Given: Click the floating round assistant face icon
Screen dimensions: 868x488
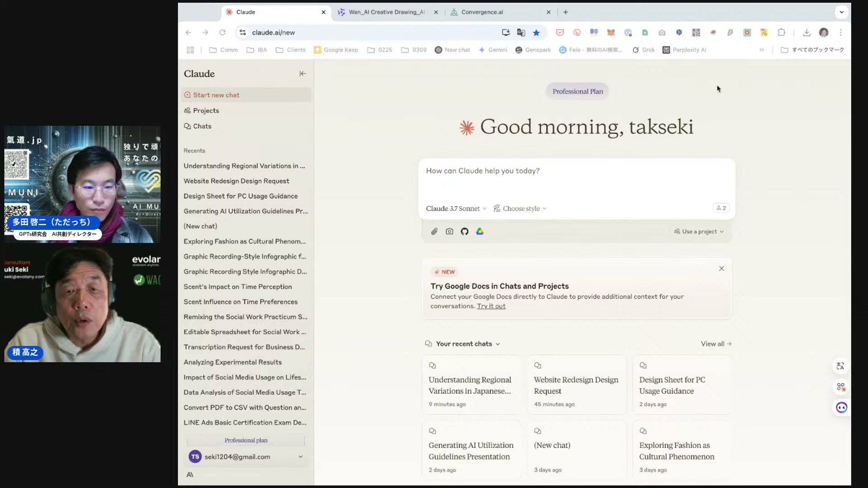Looking at the screenshot, I should [841, 408].
